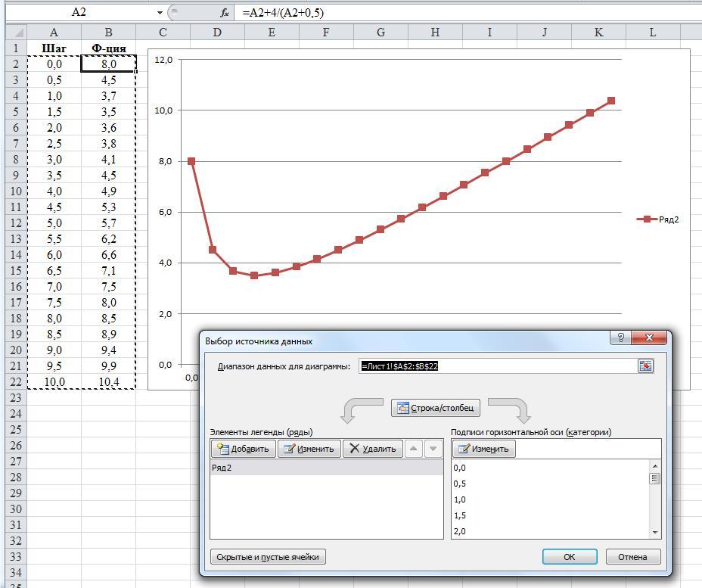
Task: Click the 6,0 vertical axis label
Action: coord(165,212)
